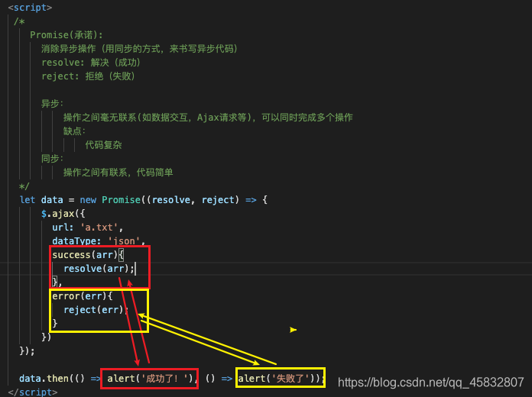The height and width of the screenshot is (397, 532).
Task: Click the opening comment marker '/*'
Action: click(19, 21)
